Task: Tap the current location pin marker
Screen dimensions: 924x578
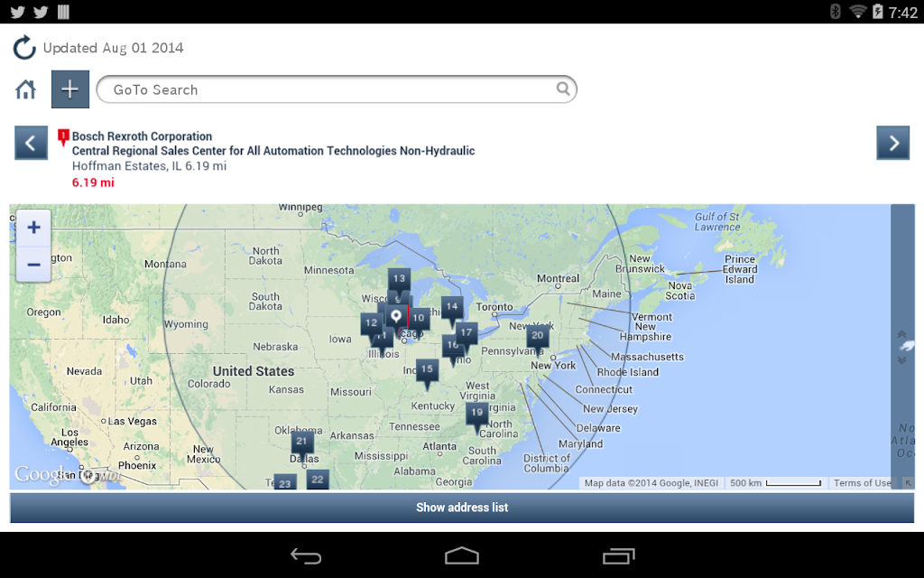Action: (396, 318)
